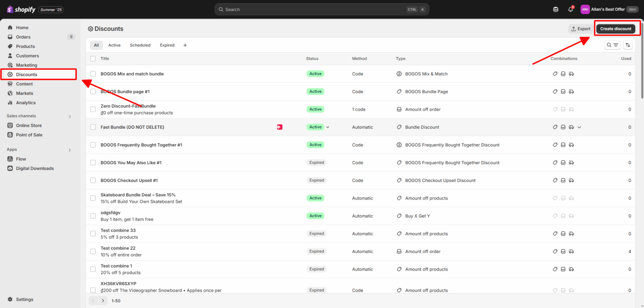This screenshot has width=644, height=308.
Task: Check the BOGOS Bundle page #1 row
Action: point(93,92)
